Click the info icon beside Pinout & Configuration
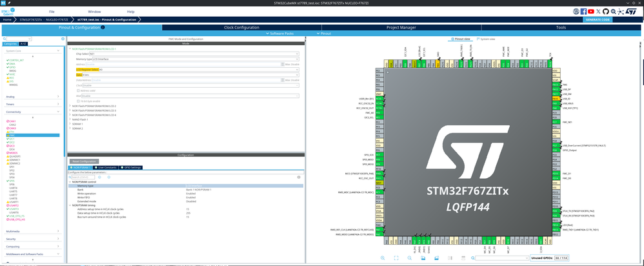 103,28
